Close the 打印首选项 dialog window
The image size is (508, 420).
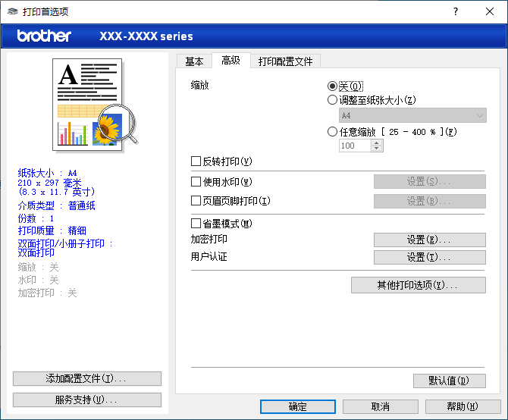click(489, 11)
